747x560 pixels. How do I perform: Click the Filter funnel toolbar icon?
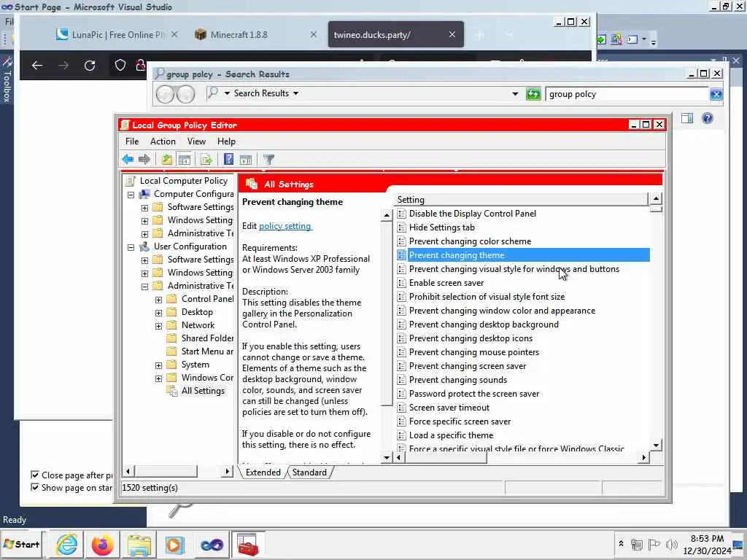pos(268,160)
